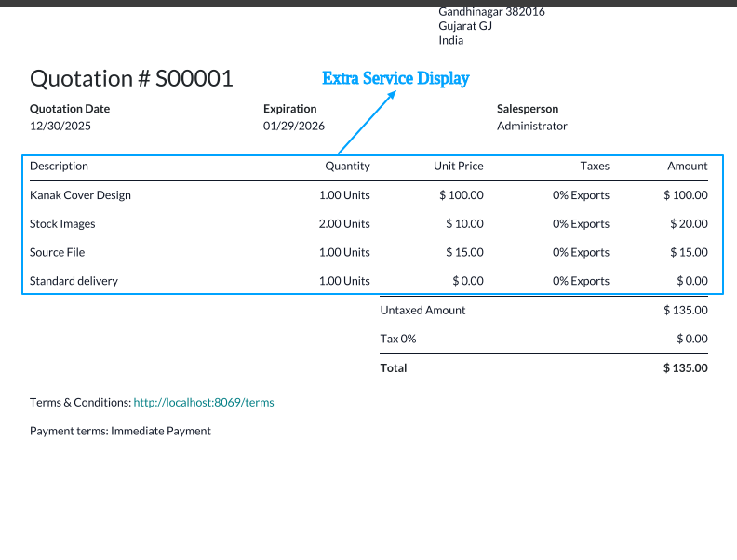This screenshot has height=560, width=737.
Task: Click the 'Expiration' label
Action: point(290,109)
